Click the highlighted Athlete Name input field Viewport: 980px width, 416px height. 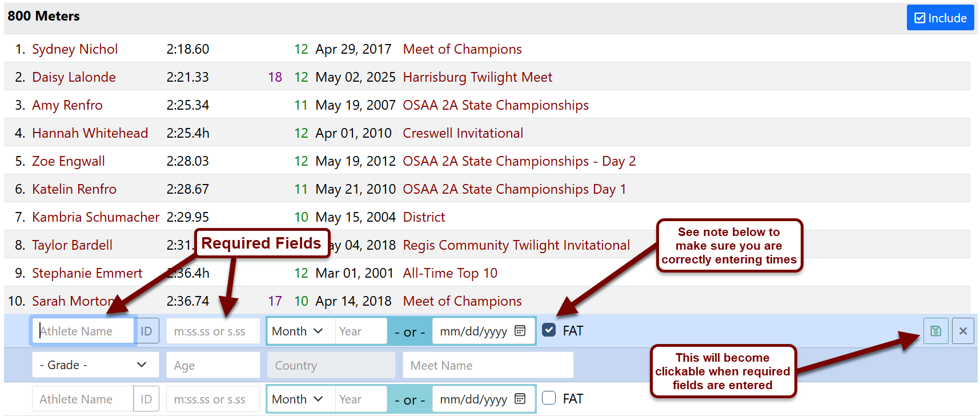[83, 331]
